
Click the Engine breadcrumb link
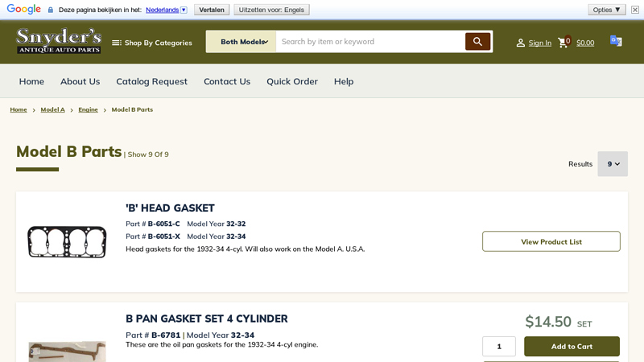(x=88, y=109)
